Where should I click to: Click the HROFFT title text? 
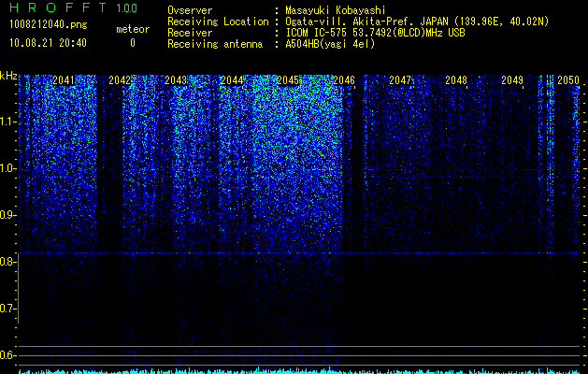[x=58, y=7]
